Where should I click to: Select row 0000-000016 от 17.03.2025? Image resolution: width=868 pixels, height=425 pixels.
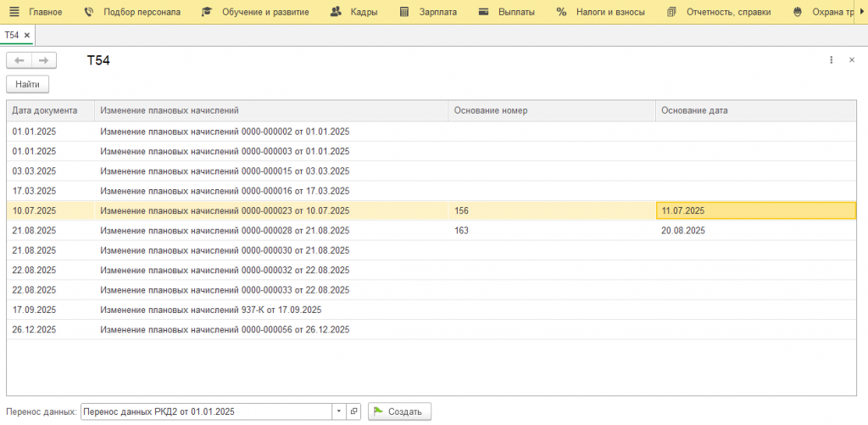coord(431,191)
